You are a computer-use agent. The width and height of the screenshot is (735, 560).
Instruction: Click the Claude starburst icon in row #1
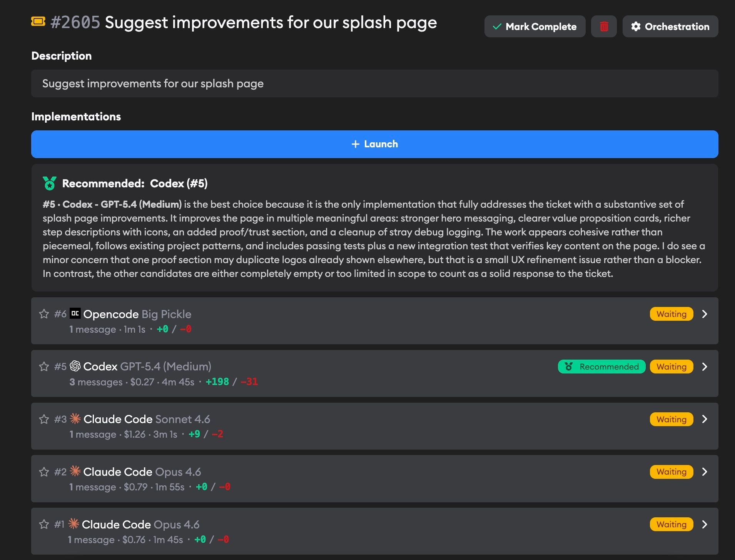pyautogui.click(x=73, y=523)
